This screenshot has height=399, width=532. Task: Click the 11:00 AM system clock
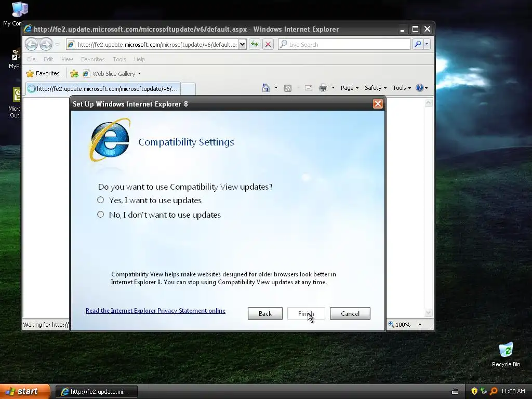point(513,391)
